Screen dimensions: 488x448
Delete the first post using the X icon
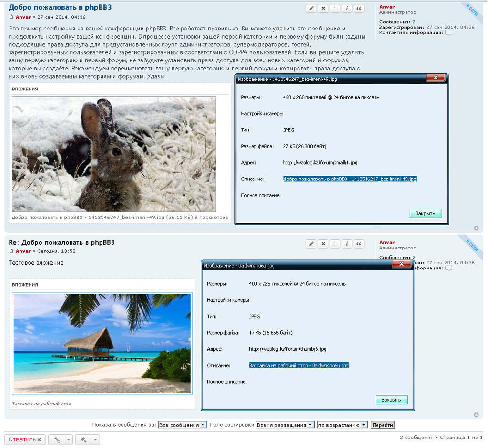[323, 9]
